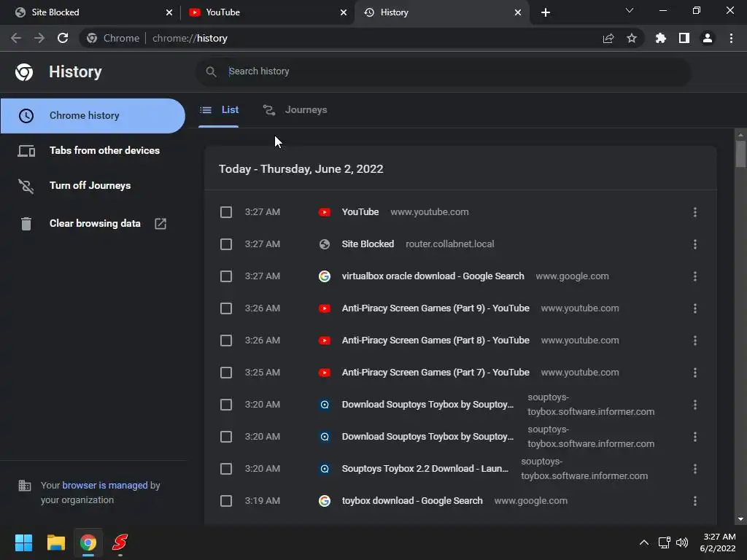747x560 pixels.
Task: Open more actions for virtualbox search entry
Action: (695, 276)
